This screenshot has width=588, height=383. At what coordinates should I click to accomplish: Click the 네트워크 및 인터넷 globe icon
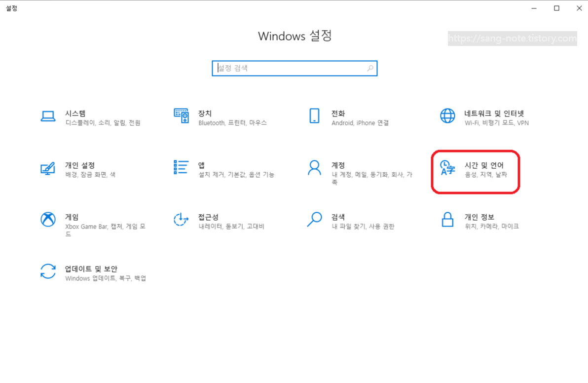[447, 116]
